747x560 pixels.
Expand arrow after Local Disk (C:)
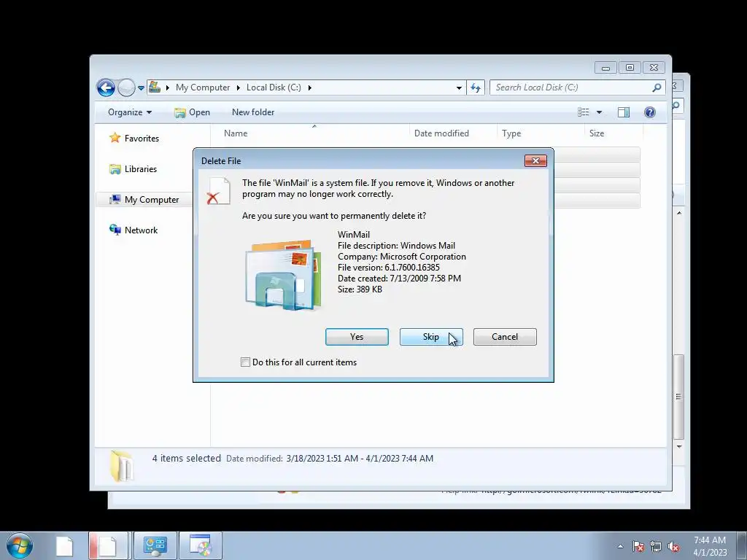309,87
